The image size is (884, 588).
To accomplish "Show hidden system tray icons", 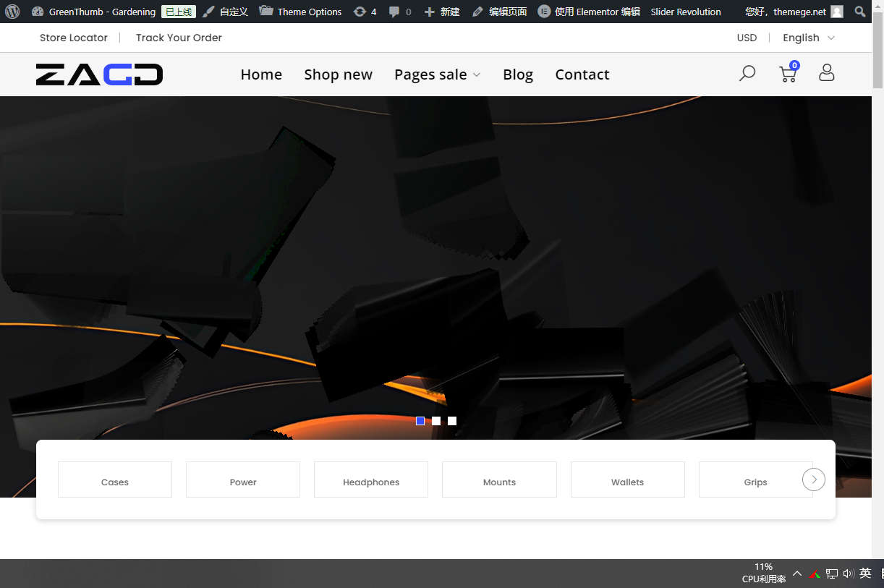I will tap(797, 574).
